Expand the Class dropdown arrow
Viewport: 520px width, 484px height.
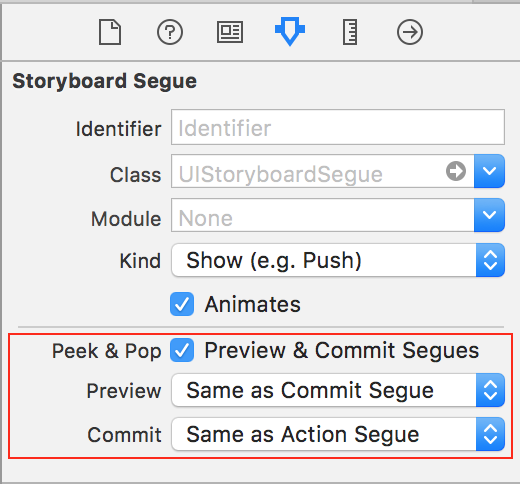(489, 171)
